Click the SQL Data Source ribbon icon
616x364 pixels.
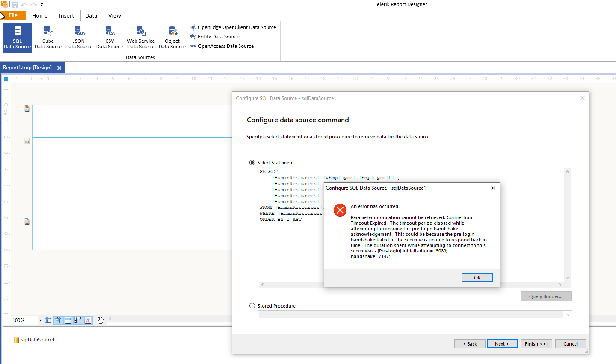pyautogui.click(x=17, y=37)
